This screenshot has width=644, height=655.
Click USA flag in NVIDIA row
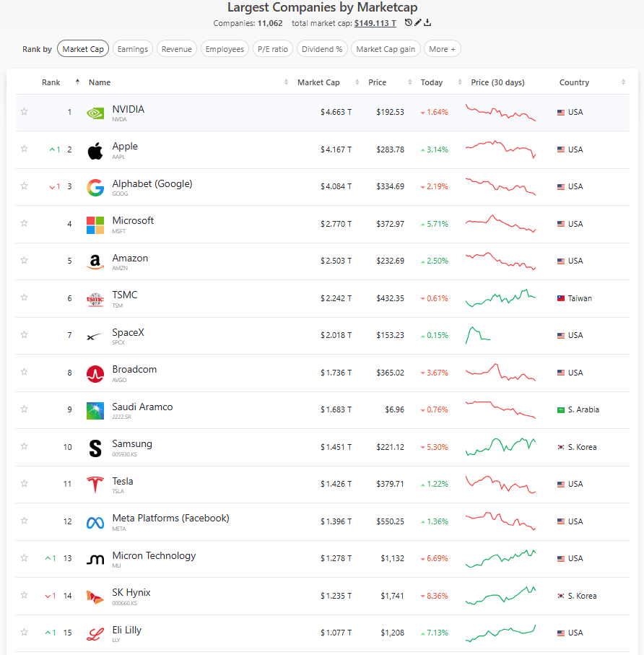tap(561, 113)
